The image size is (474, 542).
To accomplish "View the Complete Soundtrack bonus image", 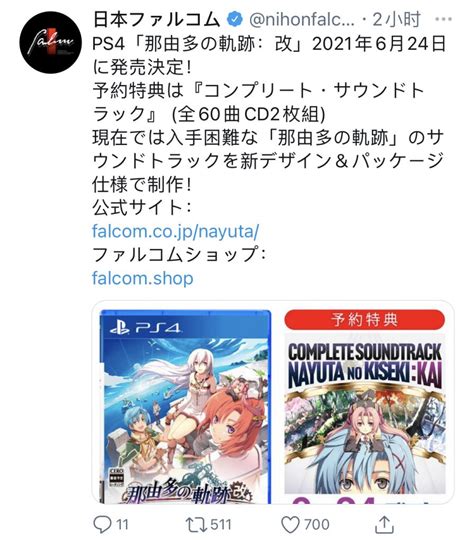I will [x=364, y=406].
